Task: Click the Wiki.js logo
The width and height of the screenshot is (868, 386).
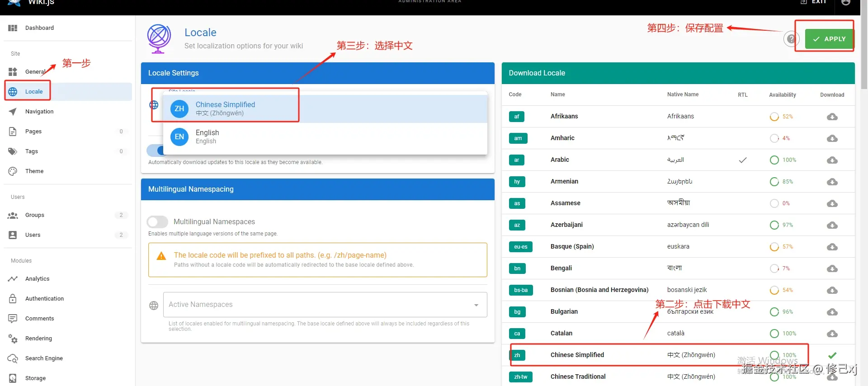Action: pos(14,2)
